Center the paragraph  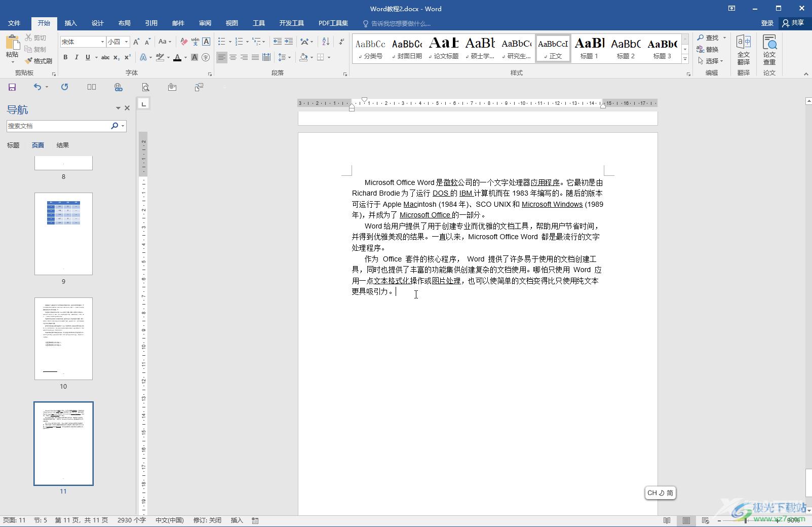[233, 57]
